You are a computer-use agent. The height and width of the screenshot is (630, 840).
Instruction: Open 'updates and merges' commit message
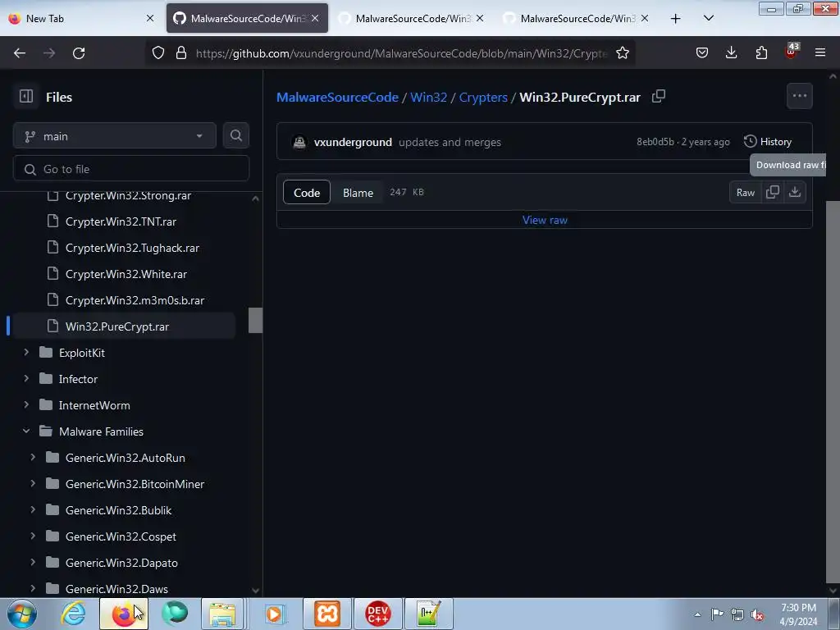pyautogui.click(x=450, y=142)
